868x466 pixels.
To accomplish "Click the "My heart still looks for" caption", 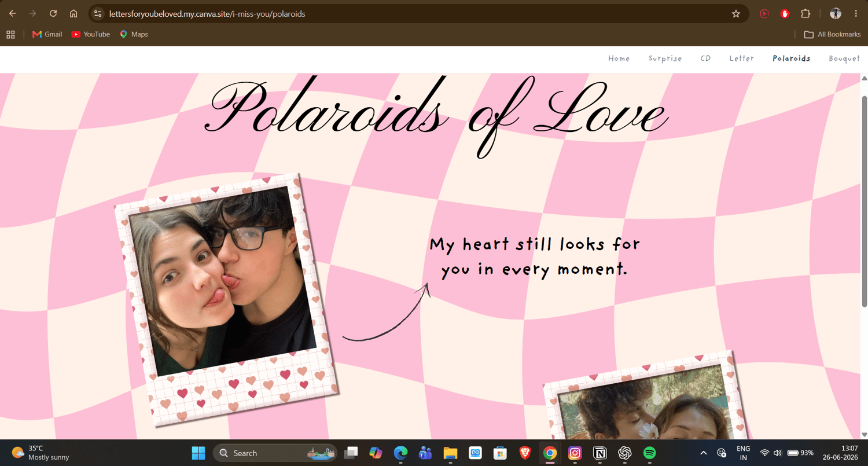I will tap(535, 244).
